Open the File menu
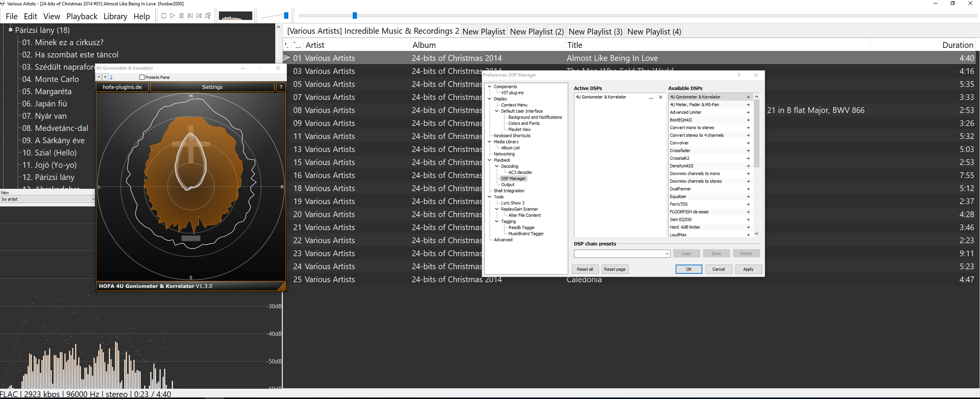 point(12,17)
